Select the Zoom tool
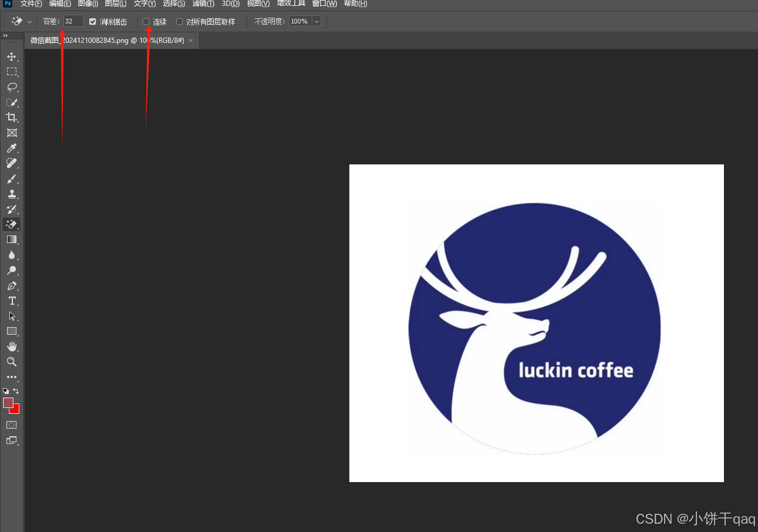The height and width of the screenshot is (532, 758). click(11, 362)
